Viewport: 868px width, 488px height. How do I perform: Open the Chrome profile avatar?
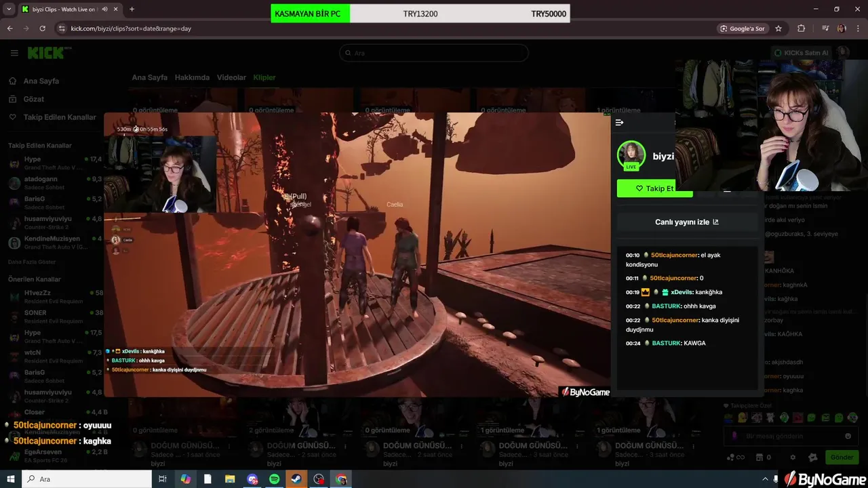click(842, 28)
